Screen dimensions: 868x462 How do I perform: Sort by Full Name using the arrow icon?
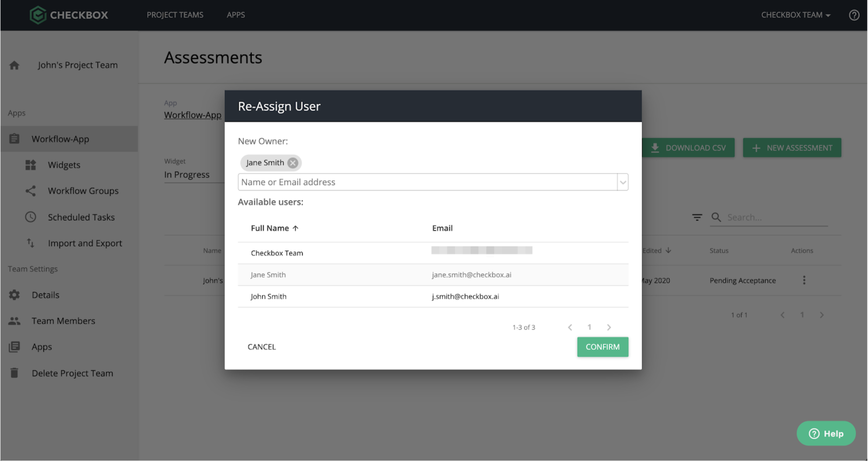[x=295, y=228]
